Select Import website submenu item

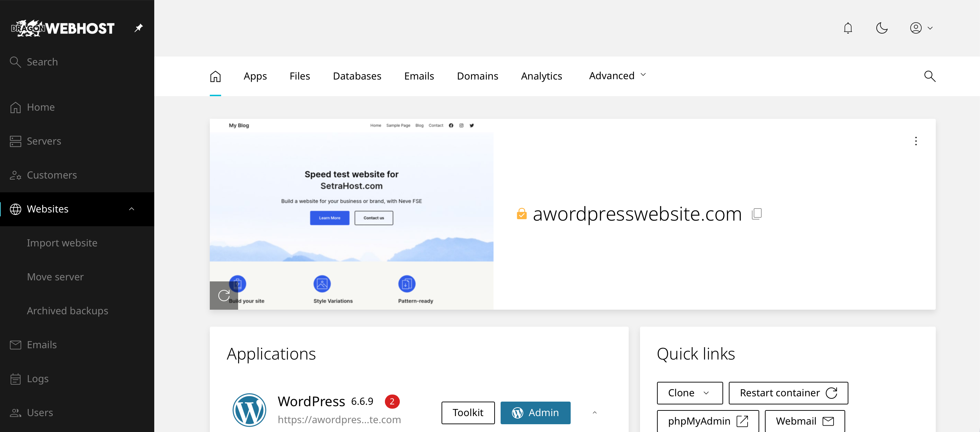pos(62,243)
